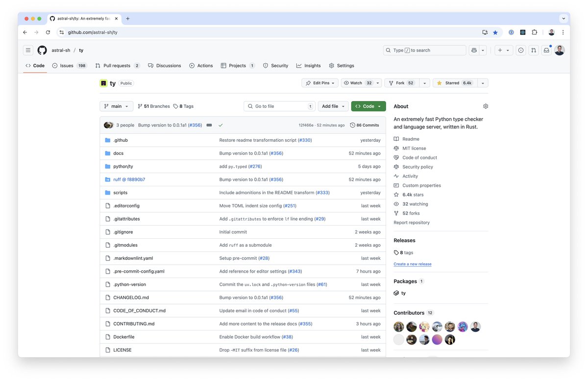The image size is (588, 381).
Task: Open the CHANGELOG.md file
Action: coord(131,298)
